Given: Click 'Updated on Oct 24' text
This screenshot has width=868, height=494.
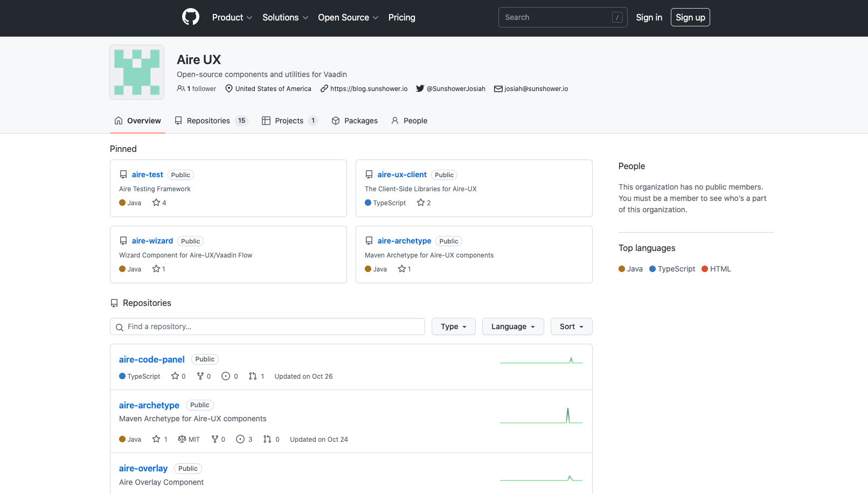Looking at the screenshot, I should coord(319,440).
